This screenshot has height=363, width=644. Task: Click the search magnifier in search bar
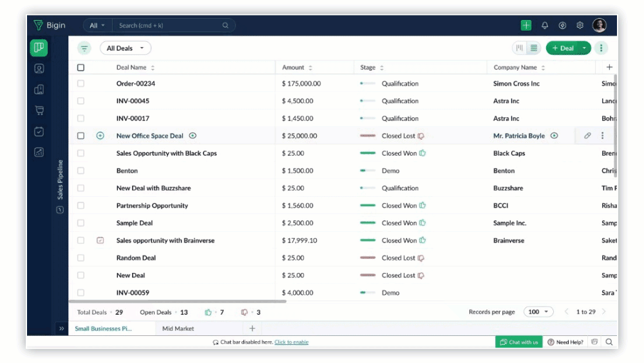pos(225,26)
